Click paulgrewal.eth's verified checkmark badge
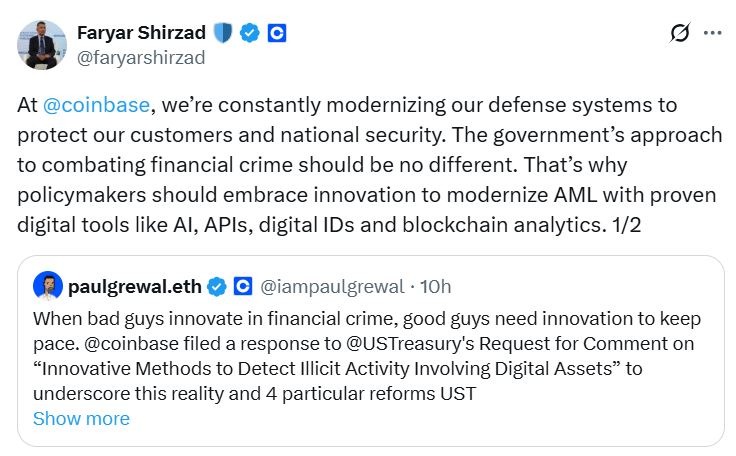 [x=217, y=287]
